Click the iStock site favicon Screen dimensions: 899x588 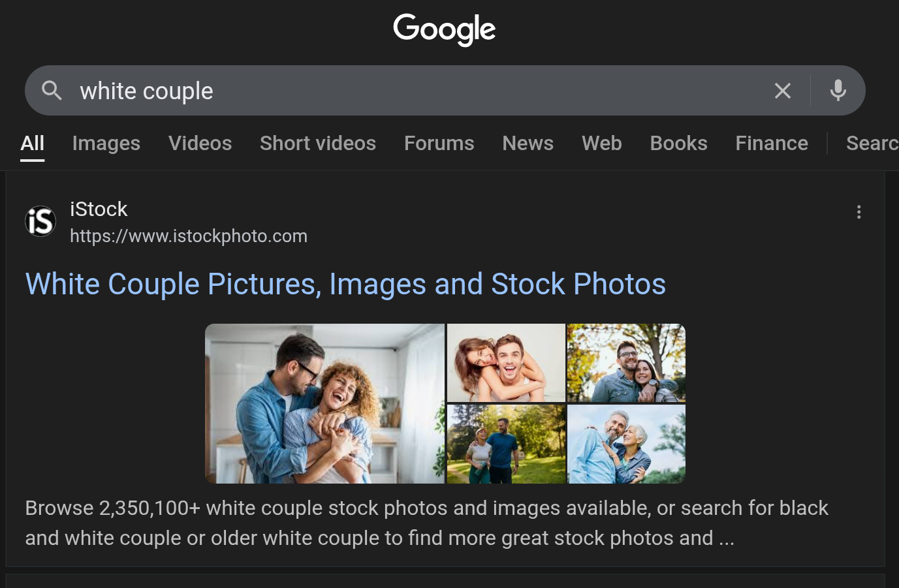point(40,221)
